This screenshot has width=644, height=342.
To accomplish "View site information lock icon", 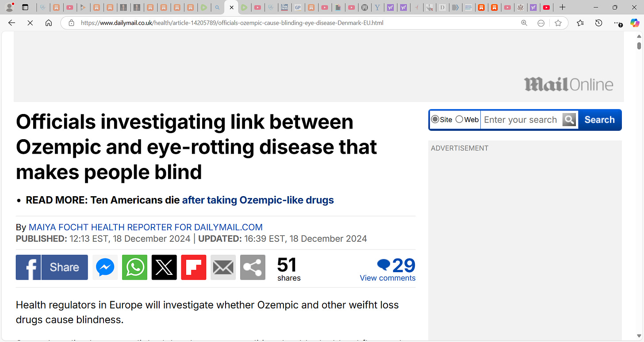I will [x=71, y=23].
